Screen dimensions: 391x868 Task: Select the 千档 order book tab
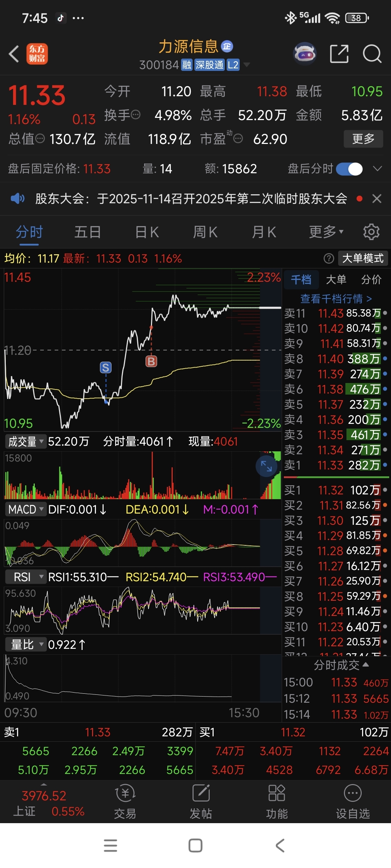click(x=301, y=280)
